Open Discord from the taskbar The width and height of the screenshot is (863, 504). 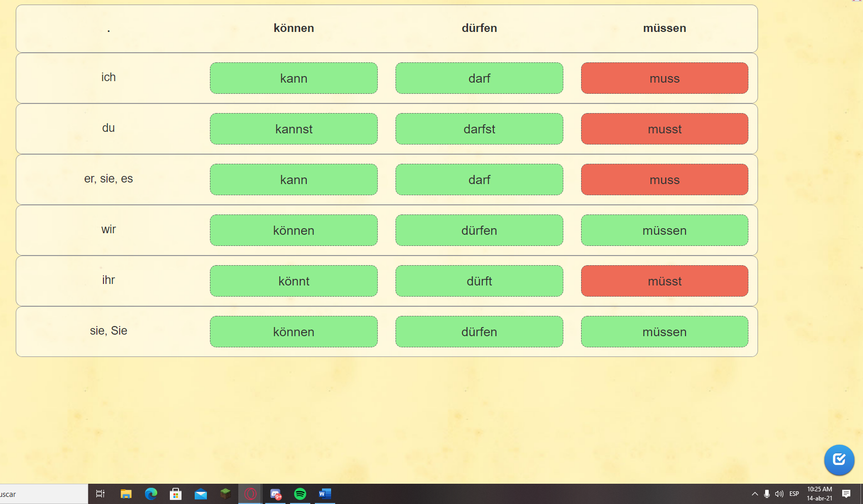[275, 494]
